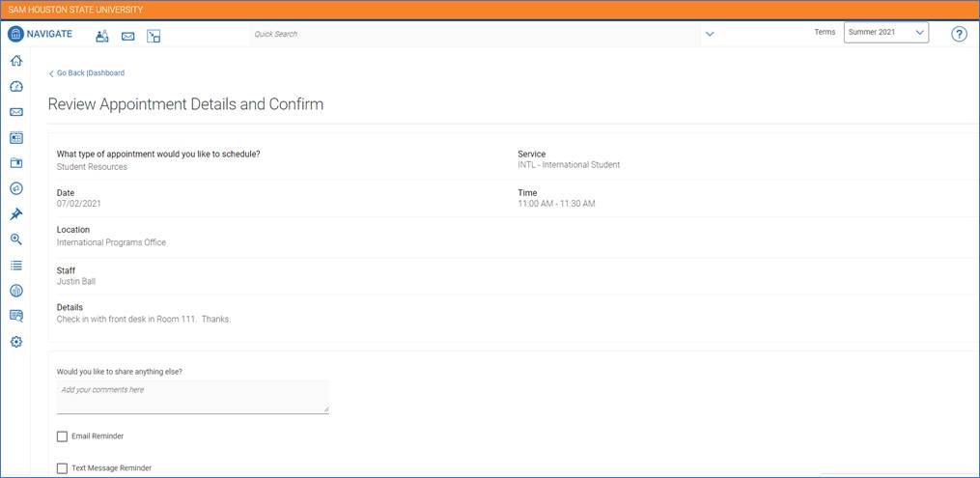This screenshot has height=478, width=980.
Task: Open the speedometer dashboard icon in sidebar
Action: tap(15, 87)
